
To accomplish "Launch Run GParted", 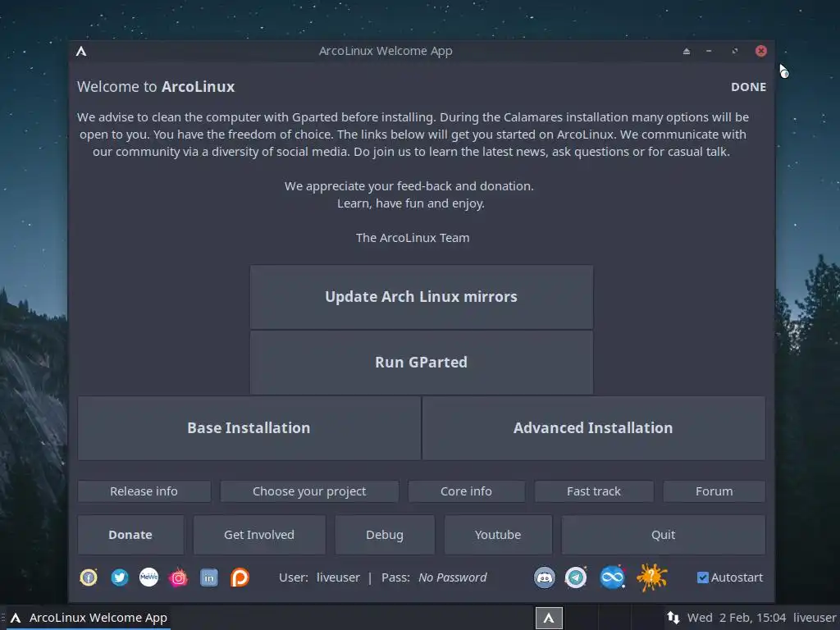I will pos(421,362).
